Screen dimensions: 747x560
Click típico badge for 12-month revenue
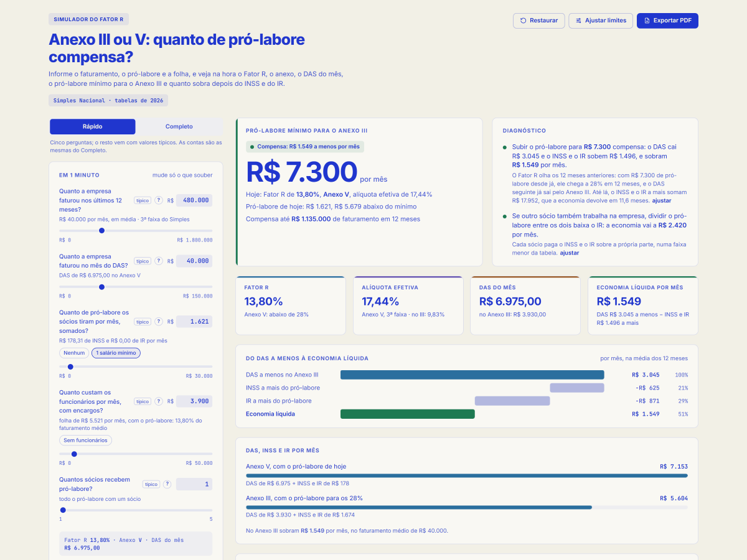pyautogui.click(x=143, y=200)
